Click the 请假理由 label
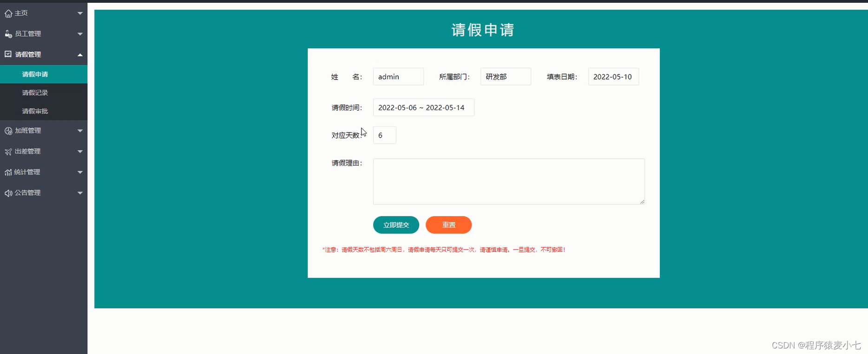Image resolution: width=868 pixels, height=354 pixels. (x=347, y=163)
